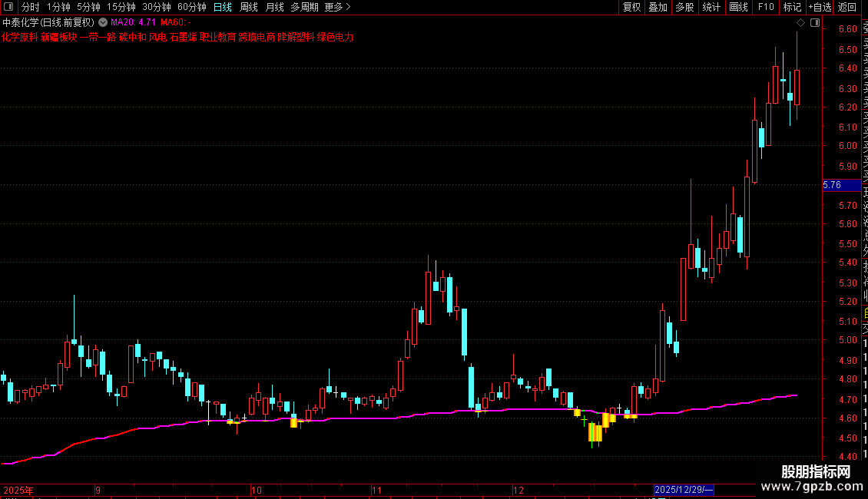868x499 pixels.
Task: Select the 15分钟 period tab
Action: coord(121,7)
